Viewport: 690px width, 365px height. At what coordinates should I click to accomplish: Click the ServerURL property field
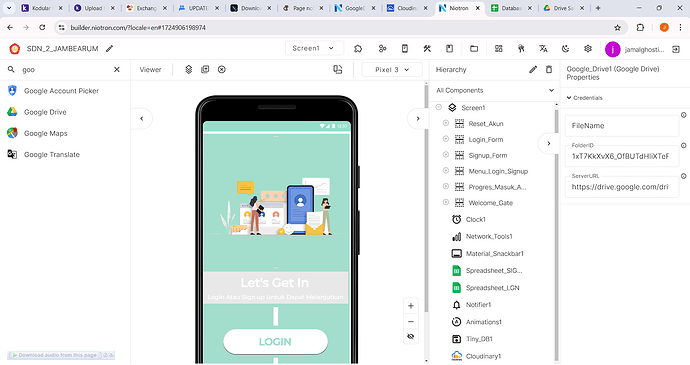coord(622,187)
